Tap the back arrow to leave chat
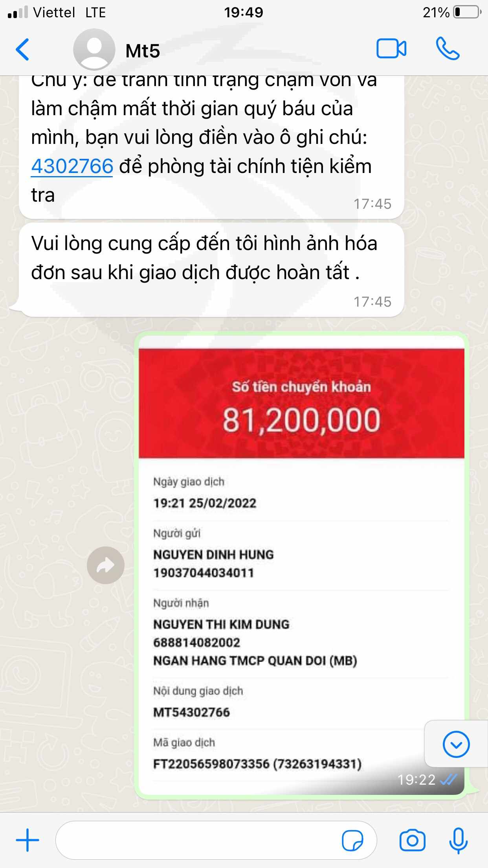Viewport: 488px width, 868px height. [22, 50]
